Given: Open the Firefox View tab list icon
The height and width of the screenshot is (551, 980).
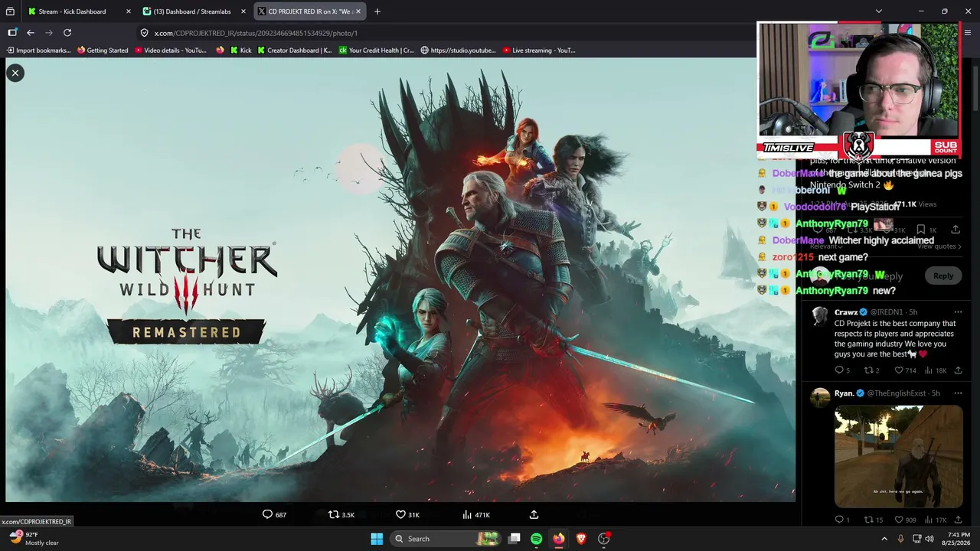Looking at the screenshot, I should coord(10,11).
